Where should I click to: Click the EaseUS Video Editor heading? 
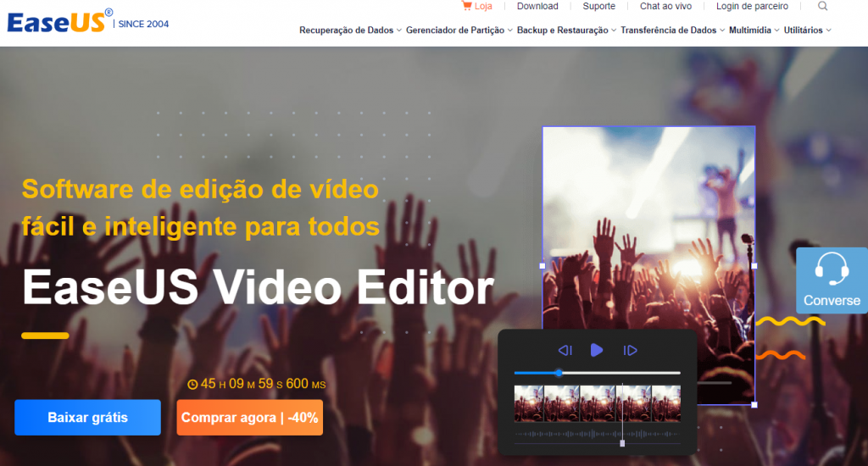pyautogui.click(x=258, y=287)
